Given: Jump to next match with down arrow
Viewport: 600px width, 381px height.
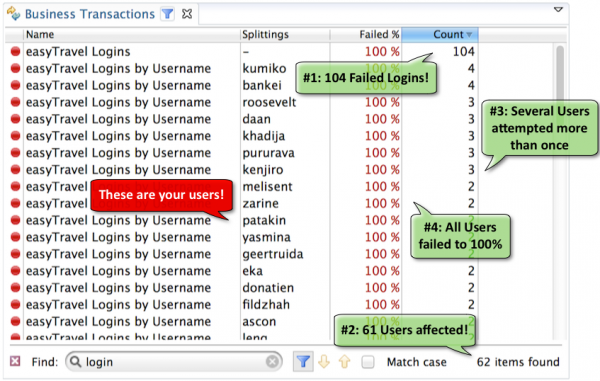Looking at the screenshot, I should [x=324, y=361].
